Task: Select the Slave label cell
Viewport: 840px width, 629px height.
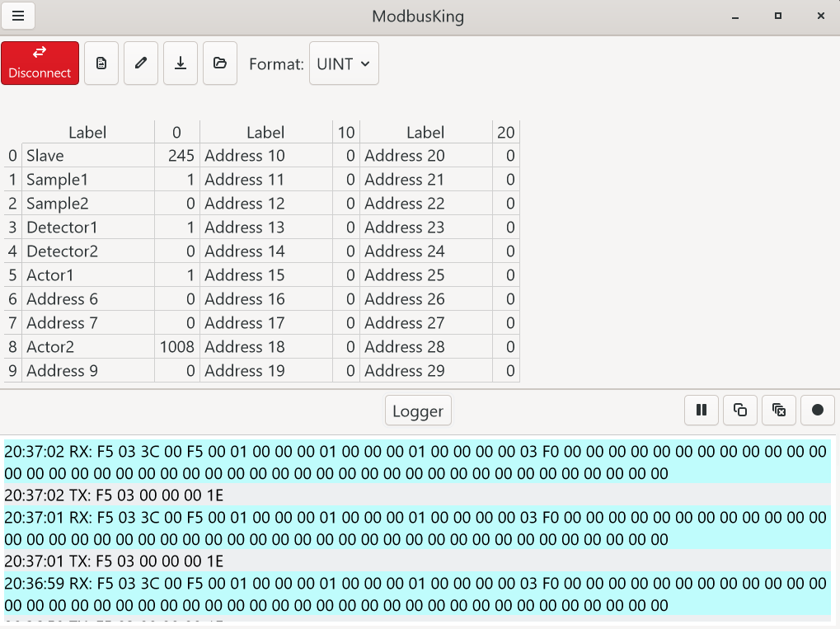Action: click(87, 156)
